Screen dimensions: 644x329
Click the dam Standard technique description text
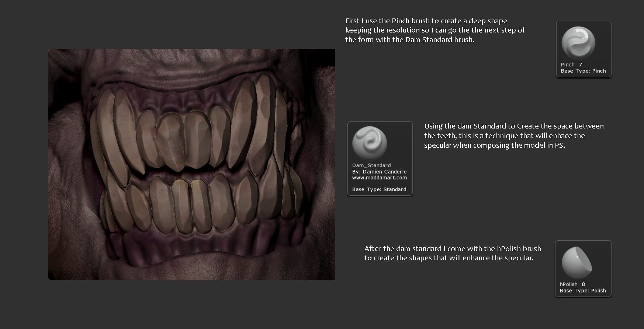click(x=514, y=136)
